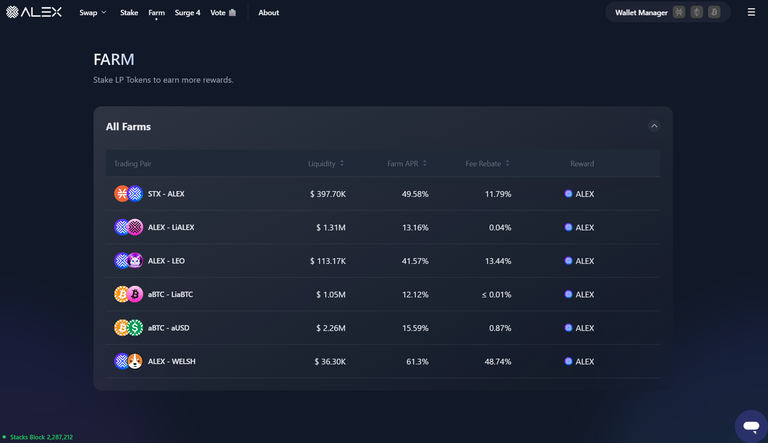Open the Surge 4 page
The width and height of the screenshot is (768, 443).
187,13
